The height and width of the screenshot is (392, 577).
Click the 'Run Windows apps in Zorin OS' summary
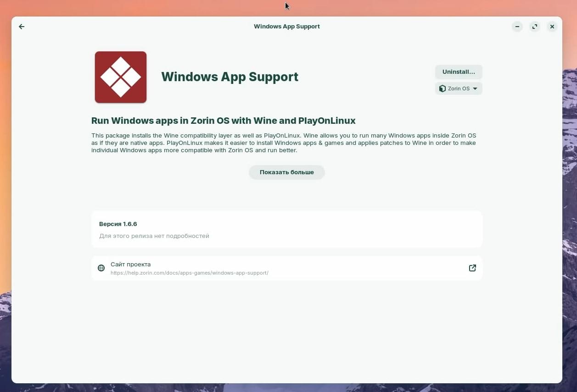[224, 121]
